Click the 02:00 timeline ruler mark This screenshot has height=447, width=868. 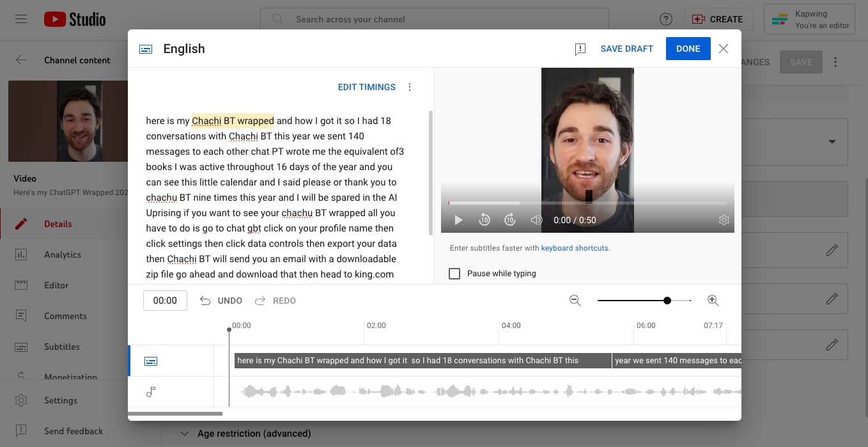pyautogui.click(x=376, y=325)
